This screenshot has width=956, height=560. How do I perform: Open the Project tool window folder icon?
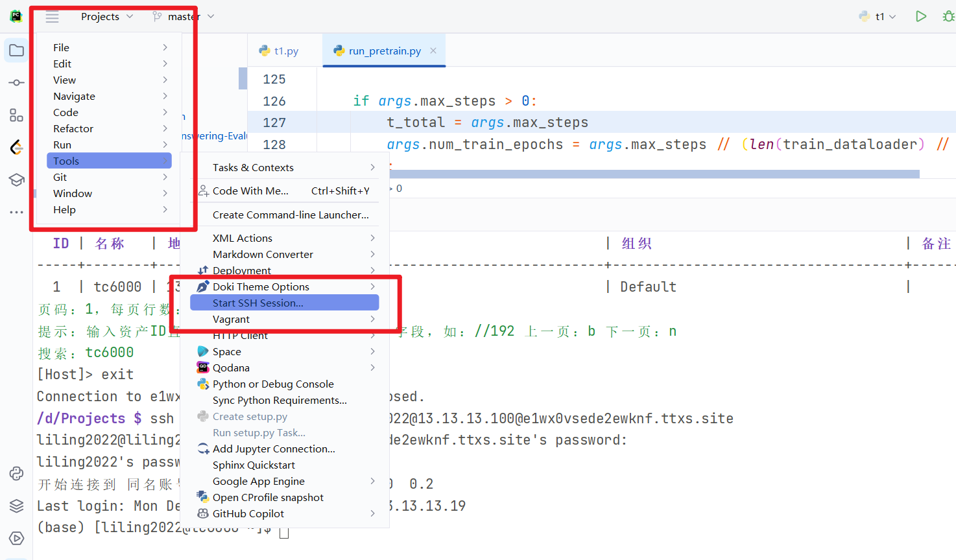16,51
